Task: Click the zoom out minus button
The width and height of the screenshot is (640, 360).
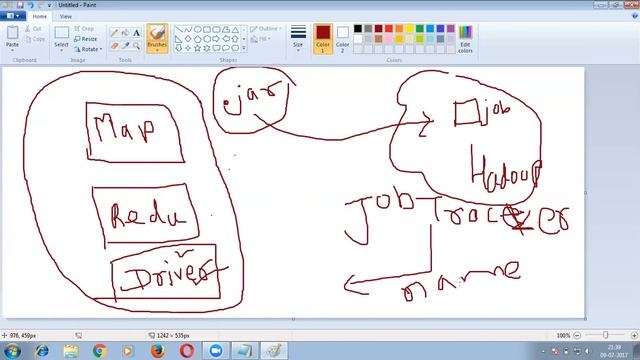Action: 577,335
